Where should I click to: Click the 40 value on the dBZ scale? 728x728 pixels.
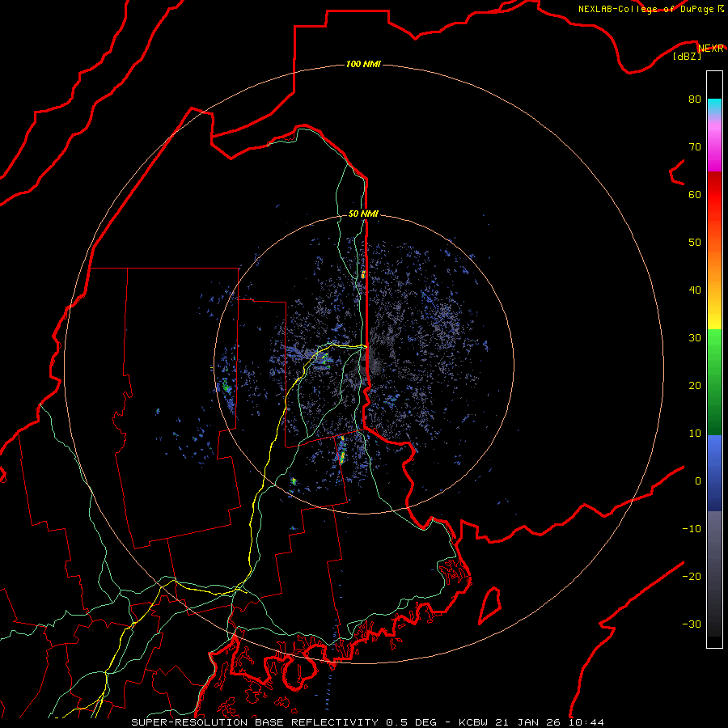tap(695, 290)
